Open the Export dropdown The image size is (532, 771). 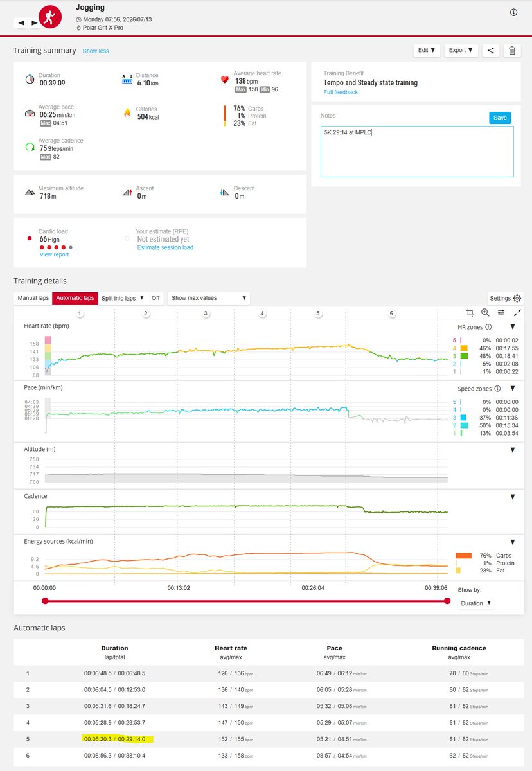coord(461,50)
